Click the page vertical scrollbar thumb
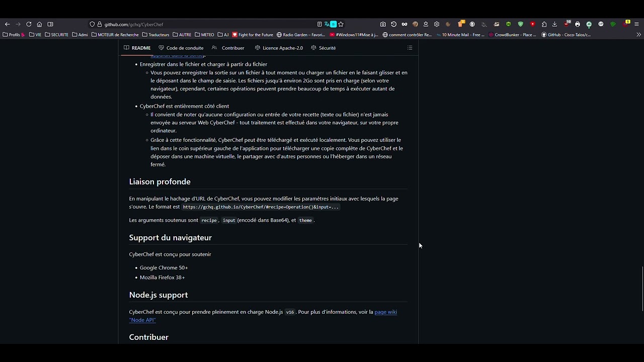Image resolution: width=644 pixels, height=362 pixels. [642, 289]
